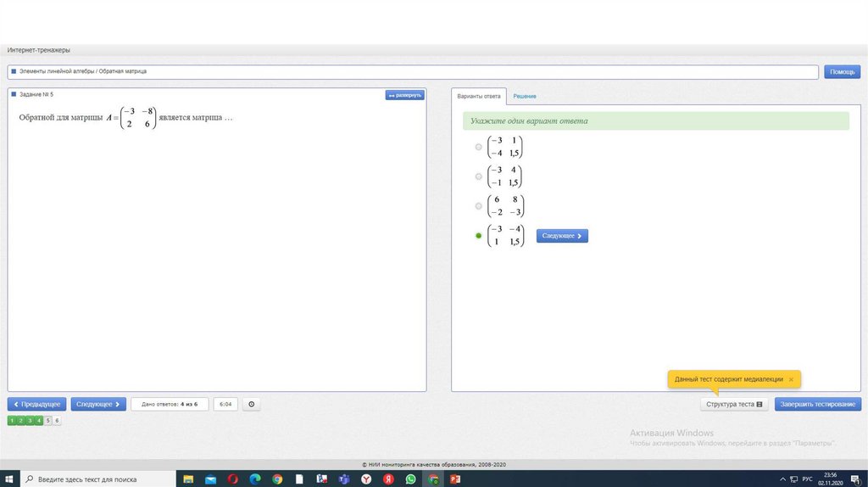Screen dimensions: 868x487
Task: Click the clock timer icon button
Action: 251,405
